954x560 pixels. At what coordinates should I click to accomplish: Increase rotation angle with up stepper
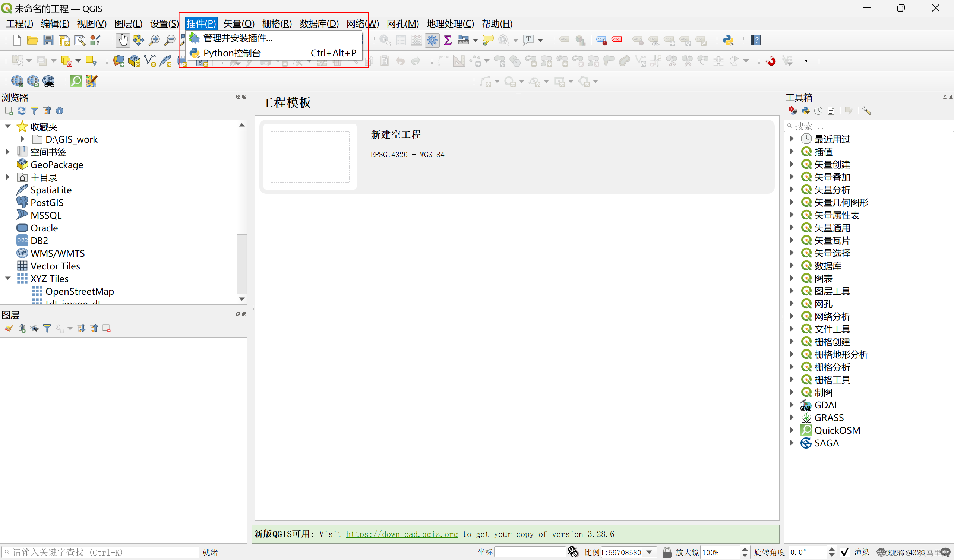(831, 549)
